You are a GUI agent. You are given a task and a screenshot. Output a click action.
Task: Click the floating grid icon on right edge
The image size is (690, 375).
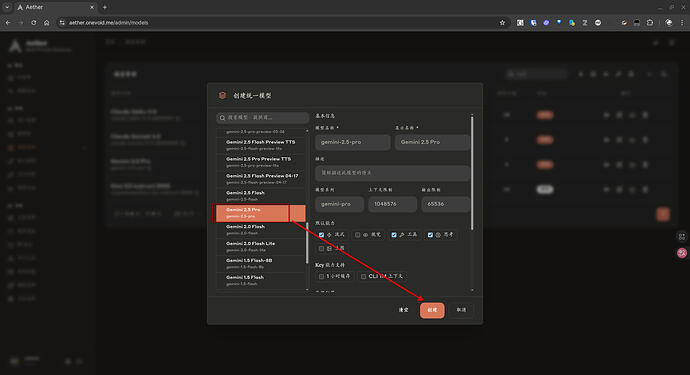point(682,237)
